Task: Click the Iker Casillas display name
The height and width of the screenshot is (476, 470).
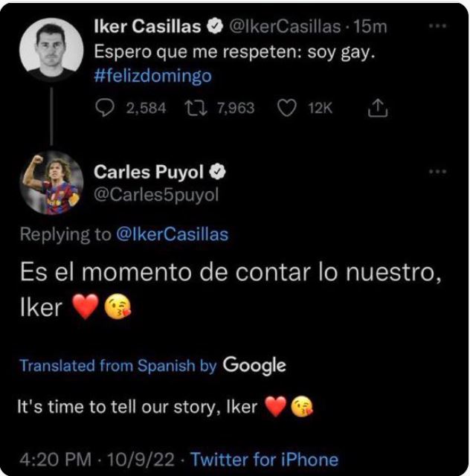Action: click(x=147, y=27)
